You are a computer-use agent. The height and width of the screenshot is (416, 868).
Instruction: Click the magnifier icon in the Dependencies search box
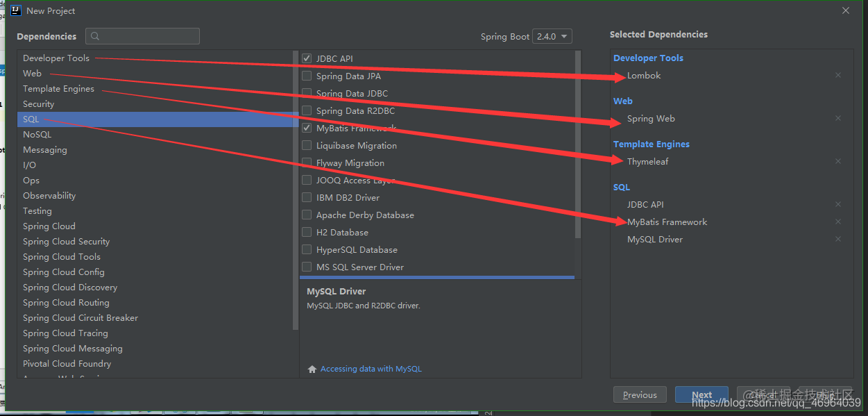coord(95,36)
